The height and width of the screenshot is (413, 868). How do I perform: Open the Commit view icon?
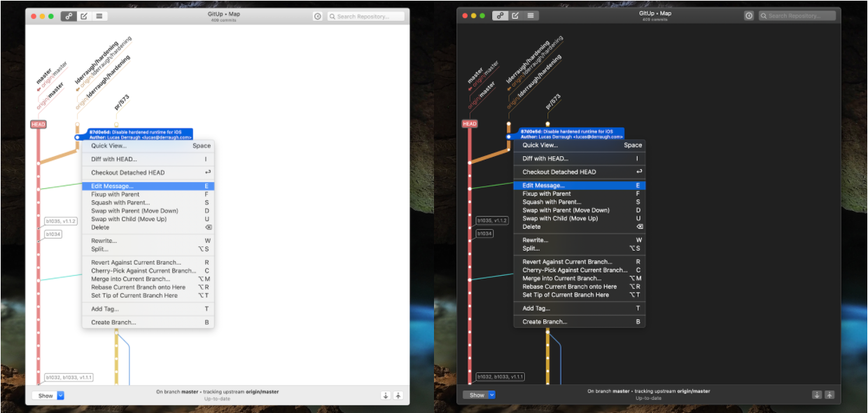(83, 15)
